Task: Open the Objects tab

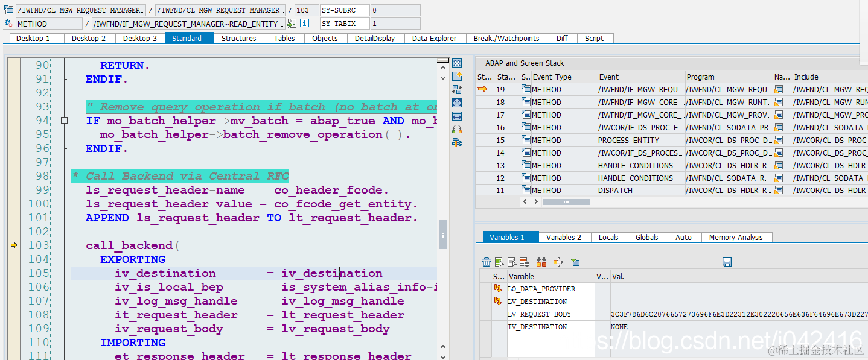Action: pos(325,38)
